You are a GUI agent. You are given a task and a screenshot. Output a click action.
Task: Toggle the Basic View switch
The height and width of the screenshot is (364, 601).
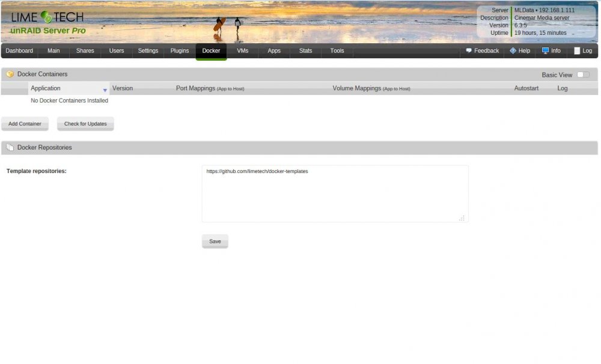click(584, 74)
